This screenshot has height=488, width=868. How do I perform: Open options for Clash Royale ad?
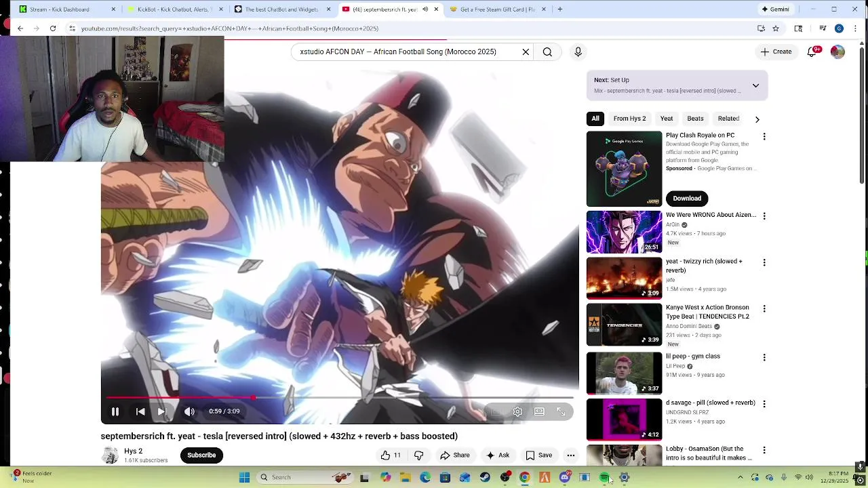(764, 136)
